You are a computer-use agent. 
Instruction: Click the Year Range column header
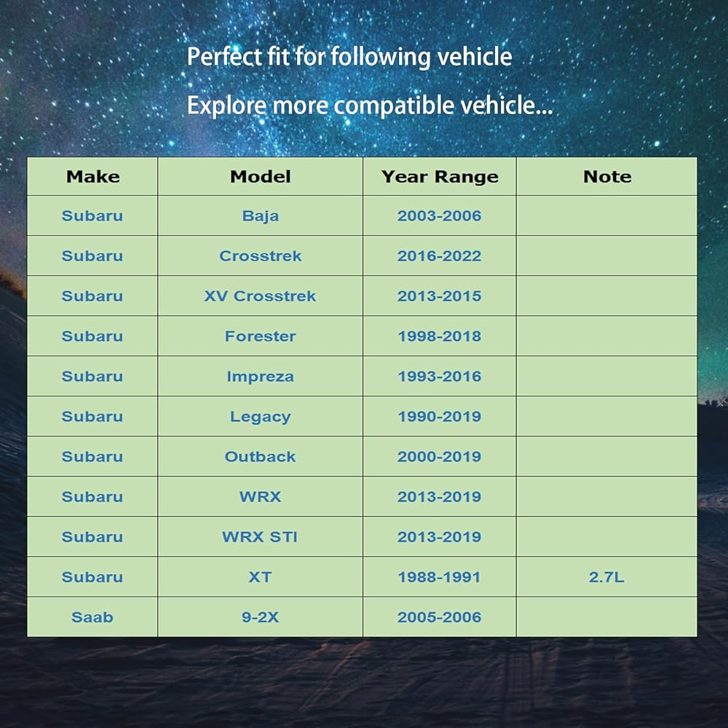[x=439, y=176]
